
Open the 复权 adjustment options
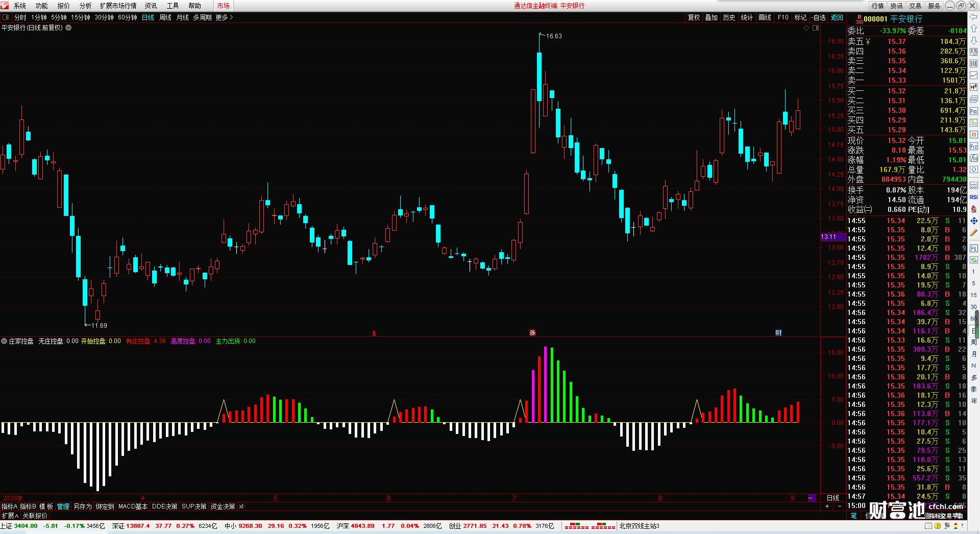coord(694,17)
